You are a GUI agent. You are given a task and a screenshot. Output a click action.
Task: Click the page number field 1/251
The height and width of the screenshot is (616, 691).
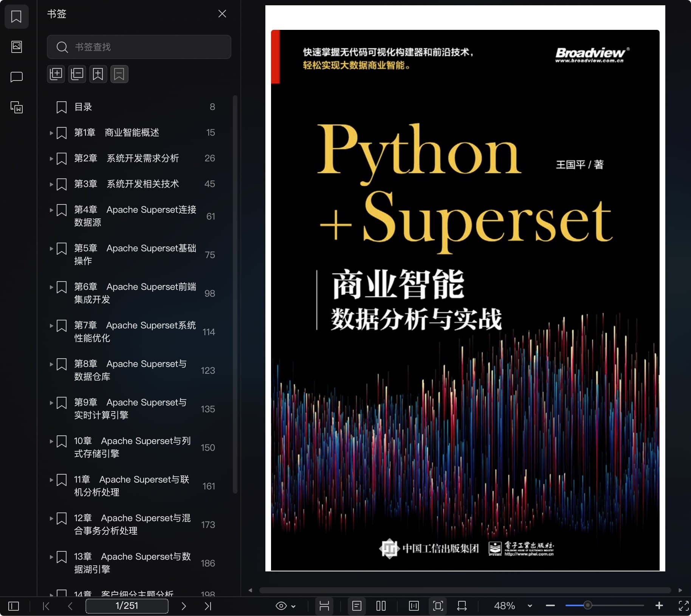click(x=127, y=606)
